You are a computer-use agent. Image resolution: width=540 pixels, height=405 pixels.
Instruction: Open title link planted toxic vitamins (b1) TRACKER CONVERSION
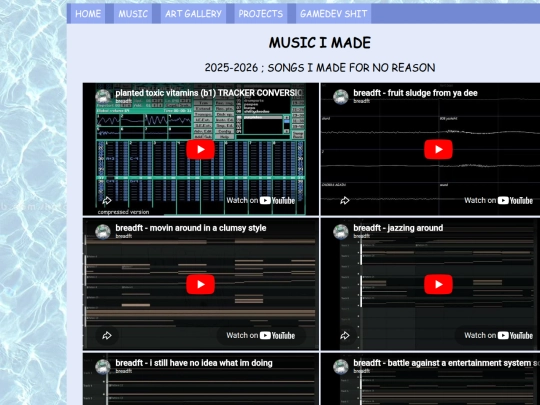point(209,93)
